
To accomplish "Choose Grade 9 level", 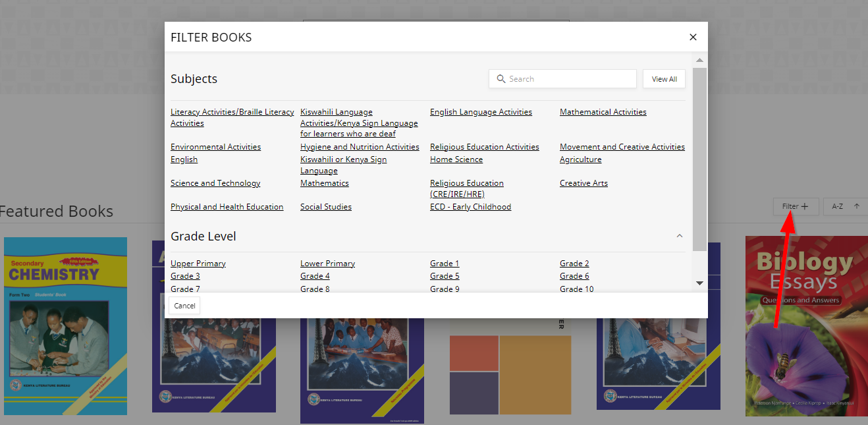I will click(x=445, y=289).
